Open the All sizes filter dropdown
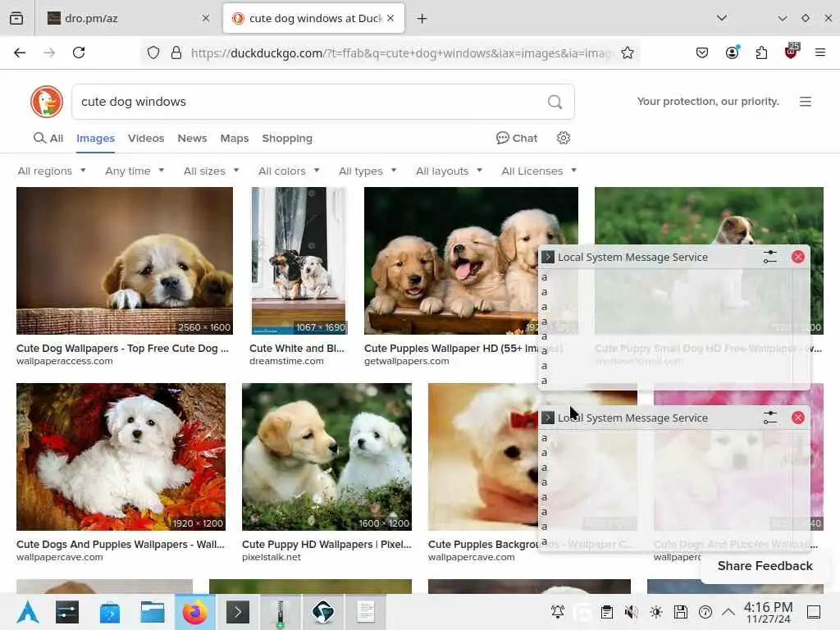Viewport: 840px width, 630px height. [211, 171]
